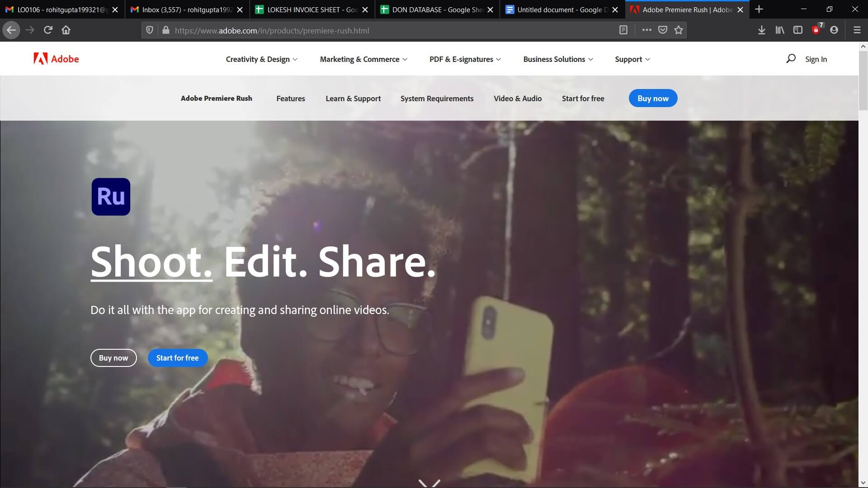Screen dimensions: 868x488
Task: Open the Firefox hamburger menu
Action: [x=857, y=30]
